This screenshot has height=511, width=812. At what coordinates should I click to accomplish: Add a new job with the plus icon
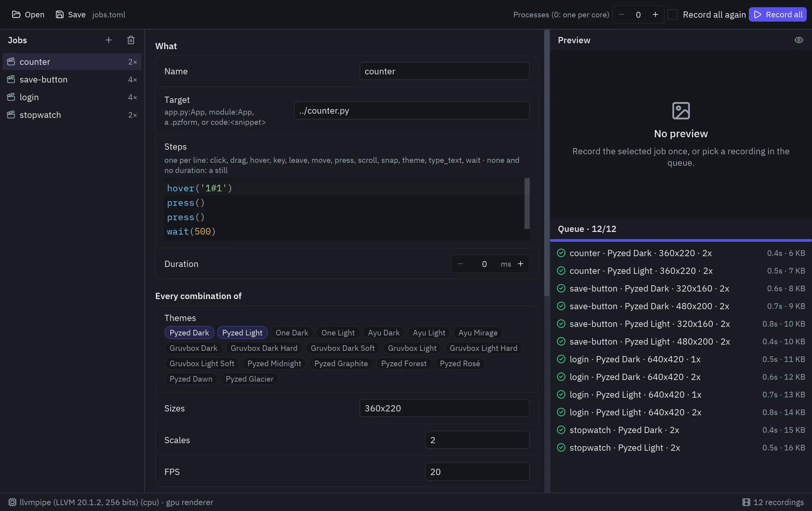pyautogui.click(x=109, y=40)
